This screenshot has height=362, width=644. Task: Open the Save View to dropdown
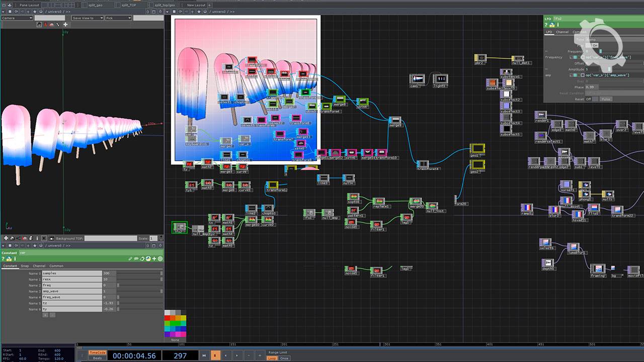click(x=88, y=18)
